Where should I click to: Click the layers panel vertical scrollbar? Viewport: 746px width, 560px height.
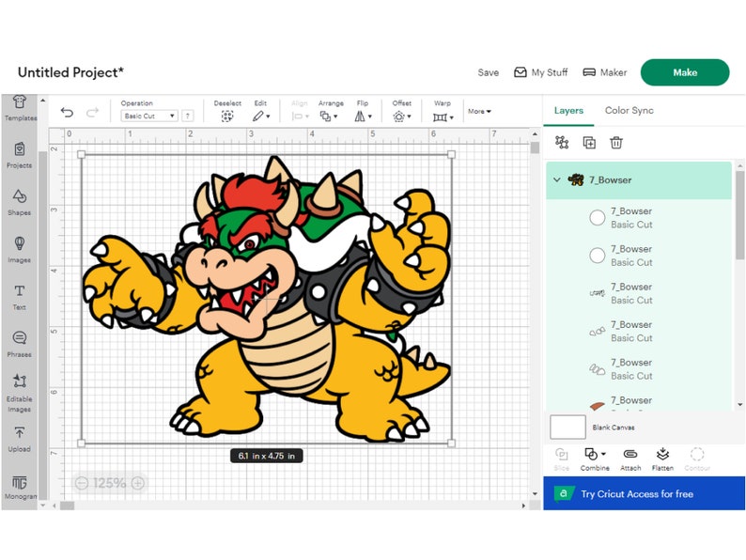pyautogui.click(x=739, y=214)
